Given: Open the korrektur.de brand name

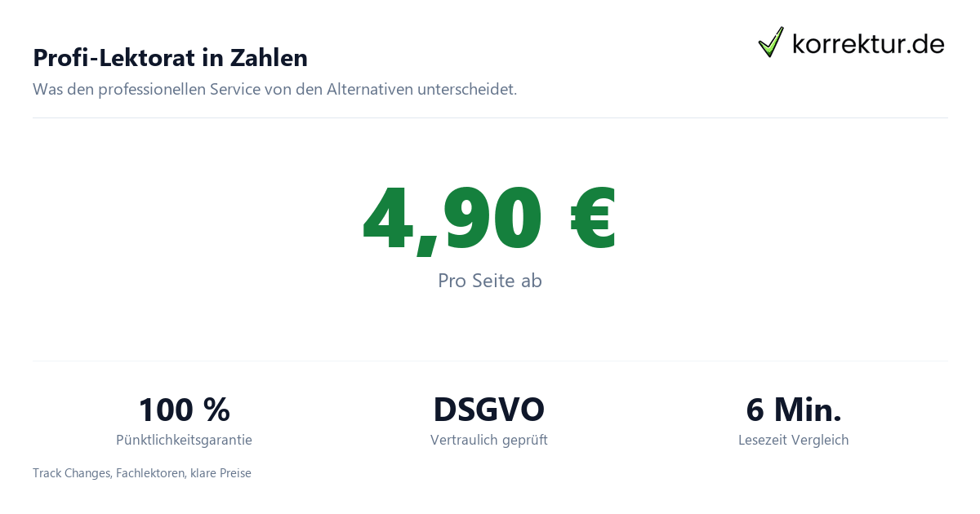Looking at the screenshot, I should click(868, 43).
